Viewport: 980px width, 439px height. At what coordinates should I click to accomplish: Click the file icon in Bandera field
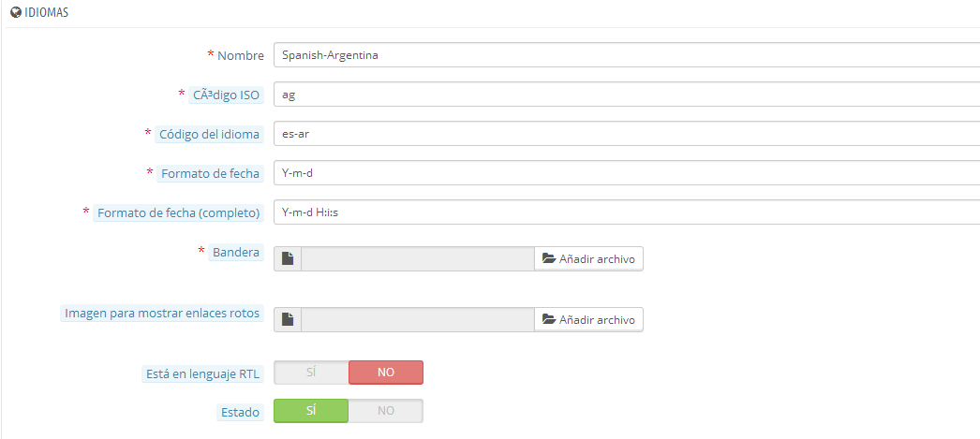288,259
